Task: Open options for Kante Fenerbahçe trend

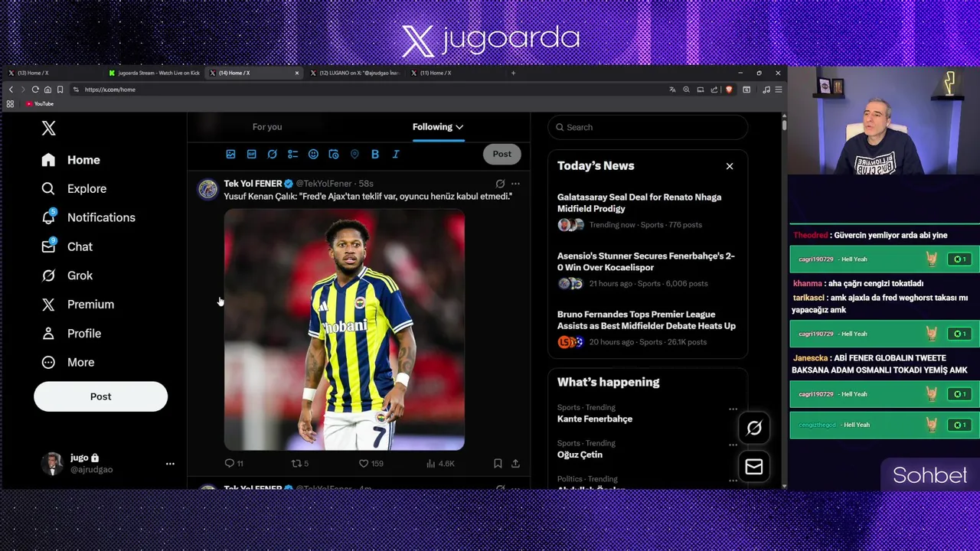Action: pyautogui.click(x=733, y=409)
